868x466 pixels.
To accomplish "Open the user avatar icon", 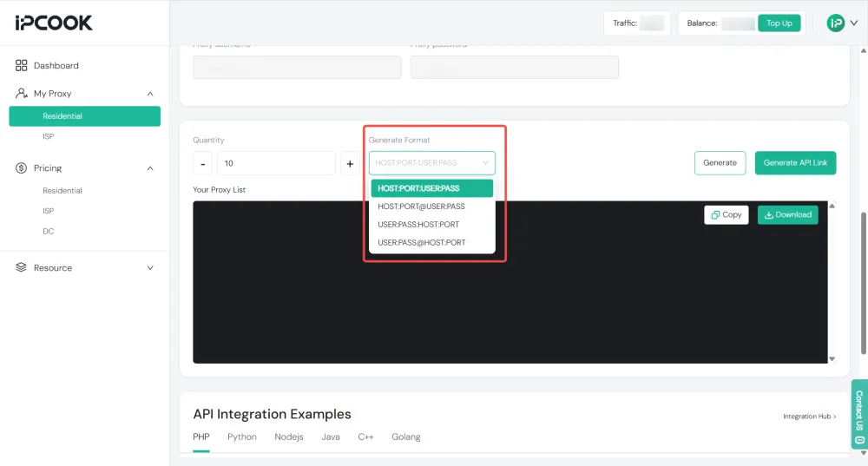I will pos(835,23).
